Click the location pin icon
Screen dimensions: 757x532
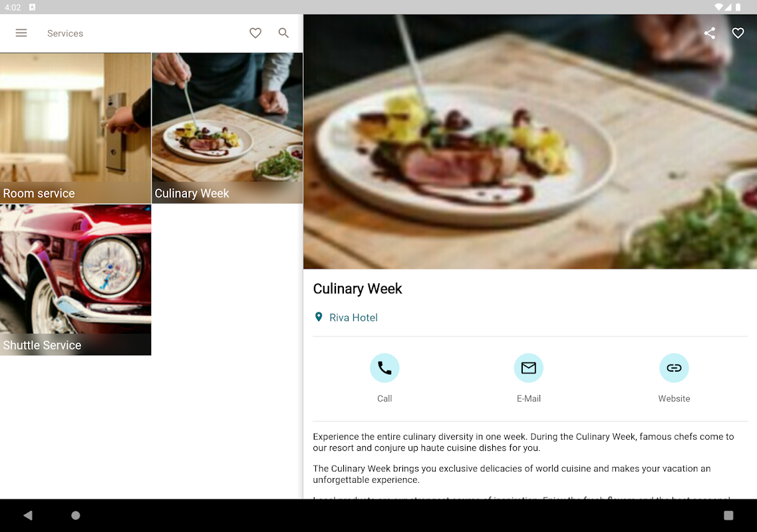[x=319, y=317]
